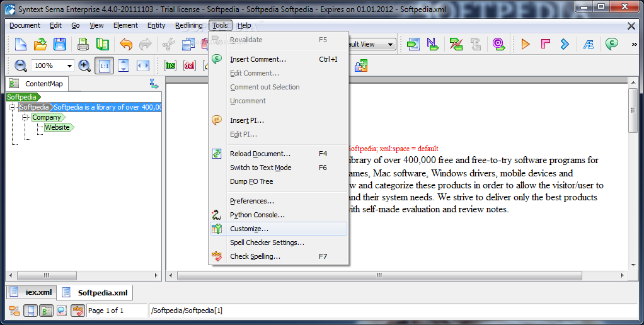This screenshot has width=644, height=325.
Task: Fit page width with horizontal arrows icon
Action: tap(143, 66)
